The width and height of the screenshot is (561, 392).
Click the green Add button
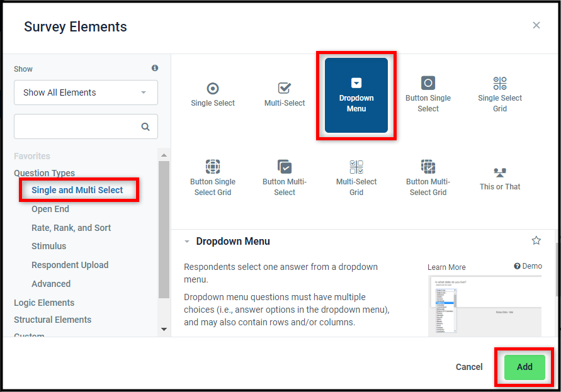pyautogui.click(x=524, y=367)
